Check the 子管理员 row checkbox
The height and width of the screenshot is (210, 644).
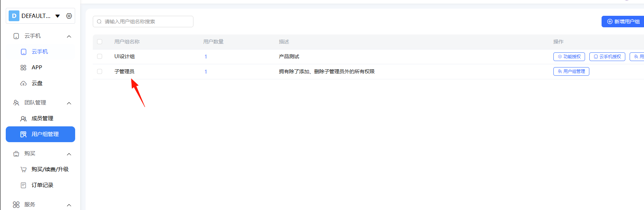(x=100, y=71)
